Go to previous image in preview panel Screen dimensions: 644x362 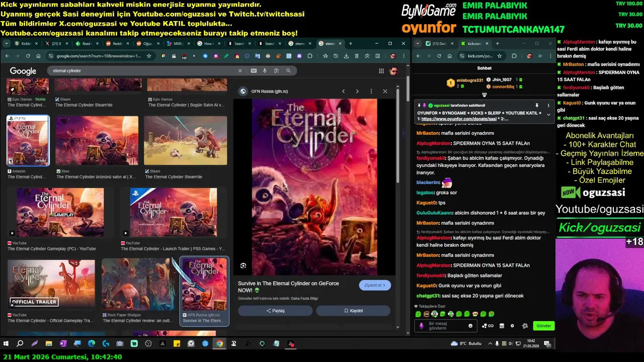pos(343,91)
